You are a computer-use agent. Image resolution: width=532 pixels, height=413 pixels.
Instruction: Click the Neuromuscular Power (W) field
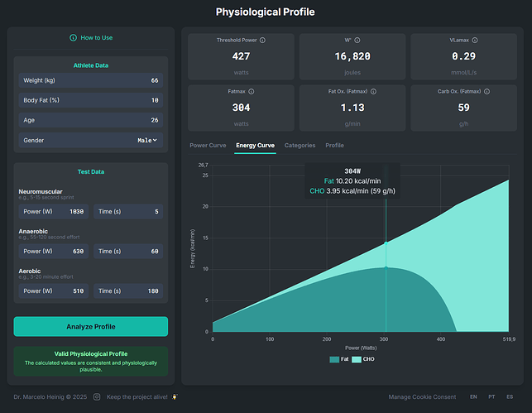click(x=53, y=211)
